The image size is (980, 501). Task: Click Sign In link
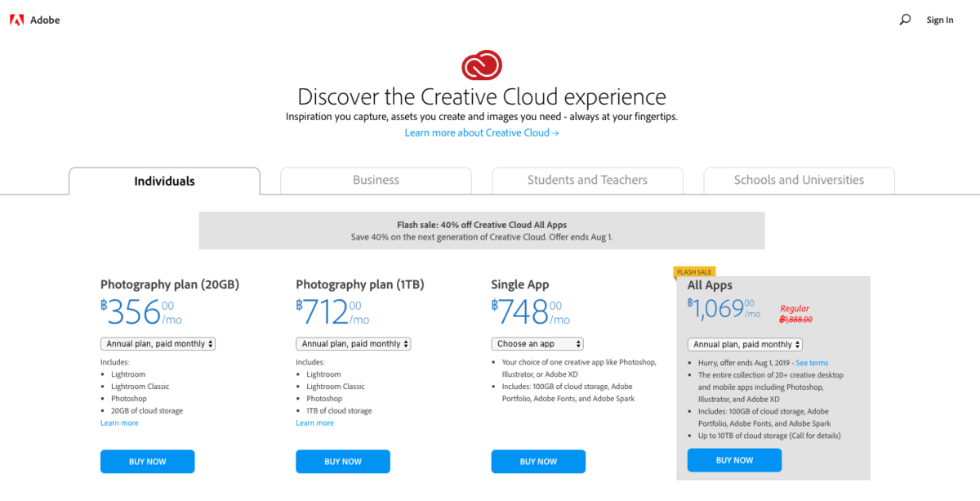click(939, 20)
